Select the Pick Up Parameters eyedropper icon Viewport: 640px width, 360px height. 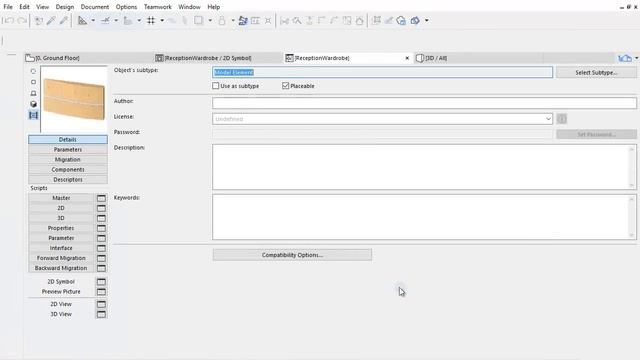(51, 20)
